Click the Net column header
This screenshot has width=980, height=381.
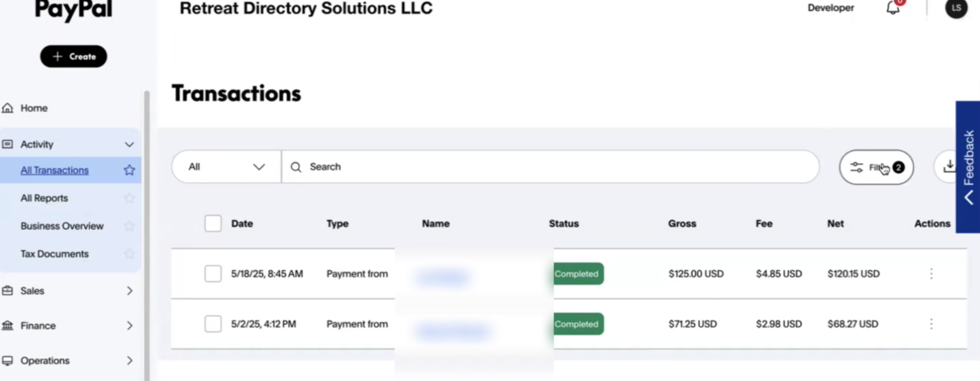pos(835,224)
